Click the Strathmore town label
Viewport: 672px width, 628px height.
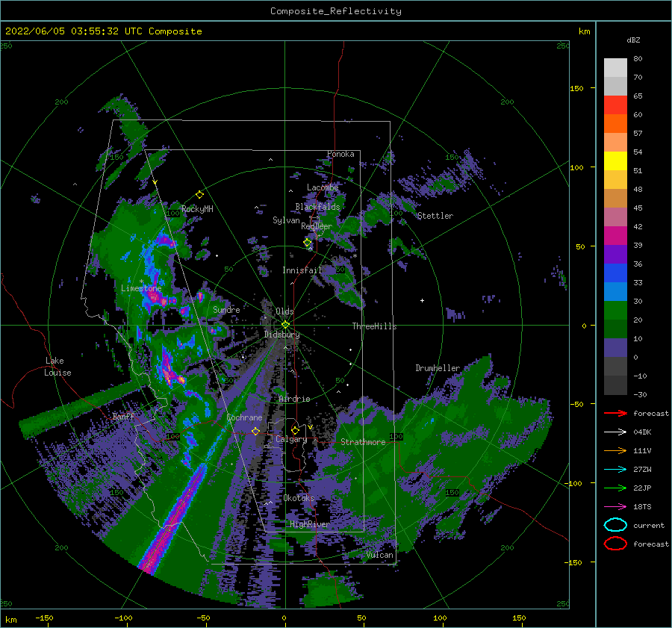pos(363,442)
